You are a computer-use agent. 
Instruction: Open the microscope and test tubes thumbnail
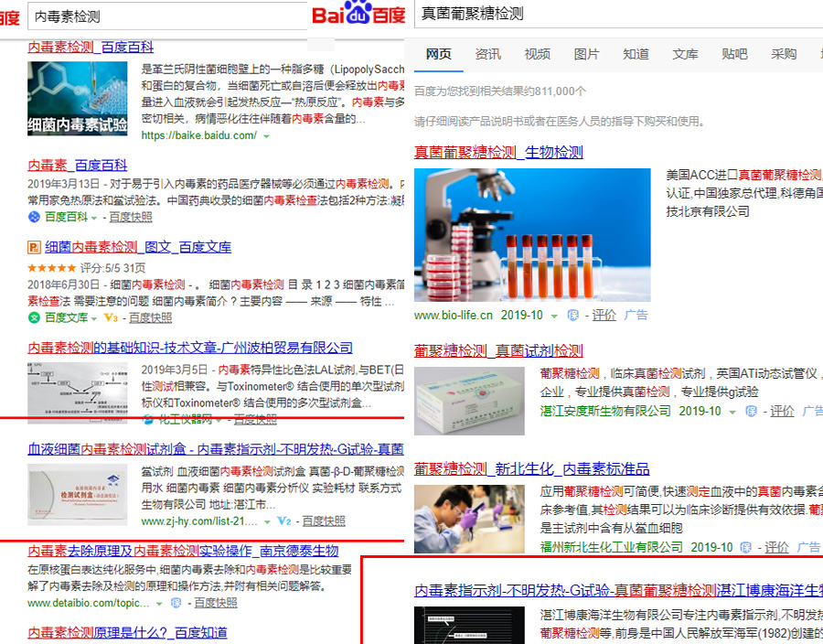pos(532,234)
